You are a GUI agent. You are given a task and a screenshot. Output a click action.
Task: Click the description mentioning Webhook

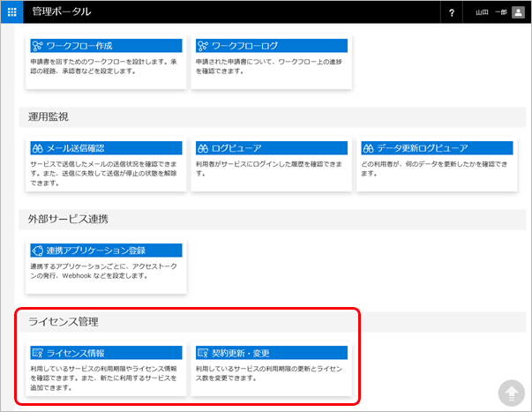pyautogui.click(x=103, y=271)
